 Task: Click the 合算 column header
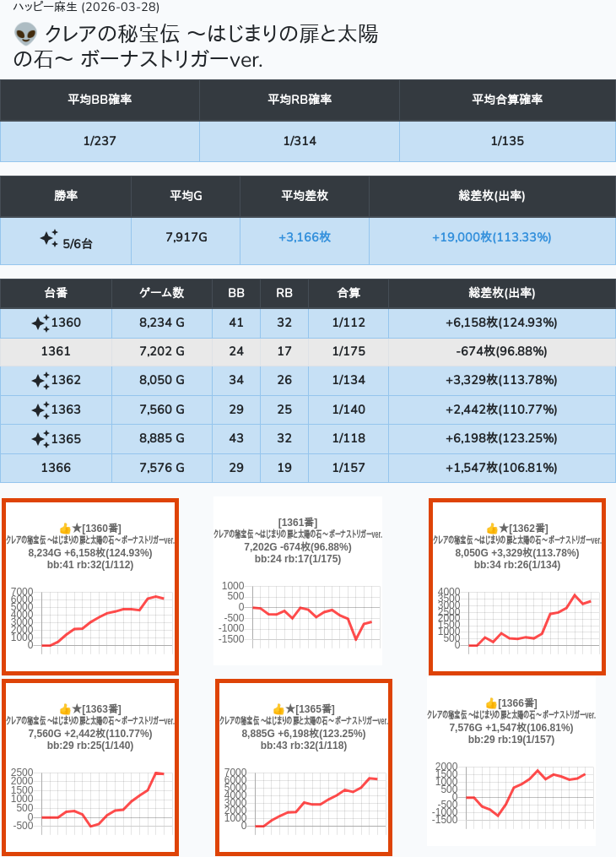[x=348, y=293]
